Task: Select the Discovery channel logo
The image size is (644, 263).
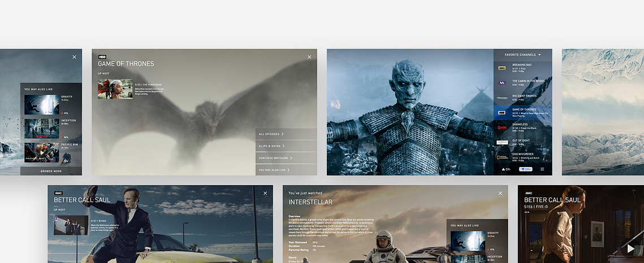Action: click(x=502, y=98)
